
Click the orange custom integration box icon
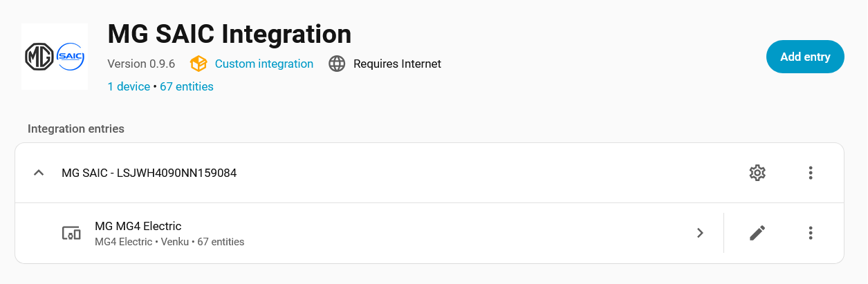[x=199, y=64]
